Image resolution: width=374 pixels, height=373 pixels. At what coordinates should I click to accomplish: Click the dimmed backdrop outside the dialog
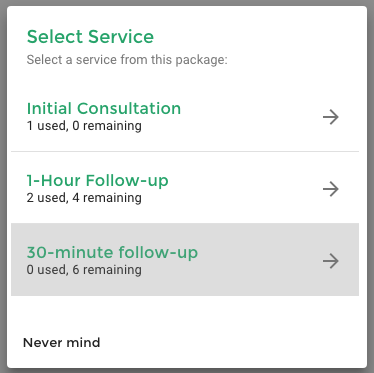point(3,187)
